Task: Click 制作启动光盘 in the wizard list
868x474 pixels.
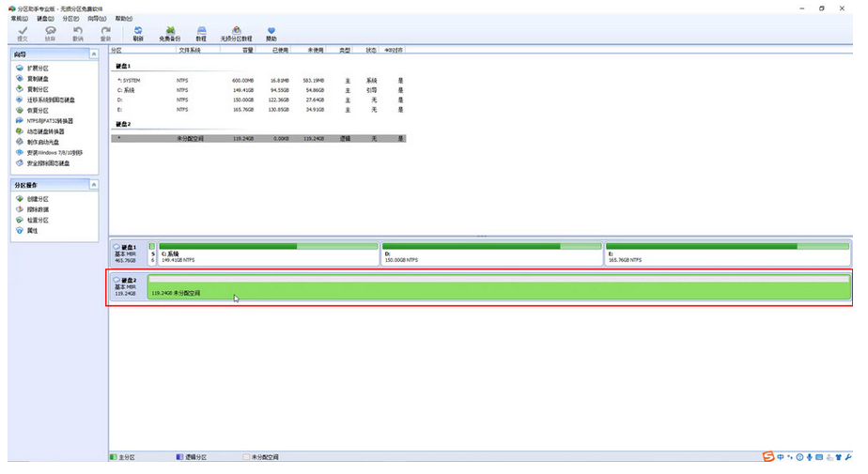Action: [42, 142]
